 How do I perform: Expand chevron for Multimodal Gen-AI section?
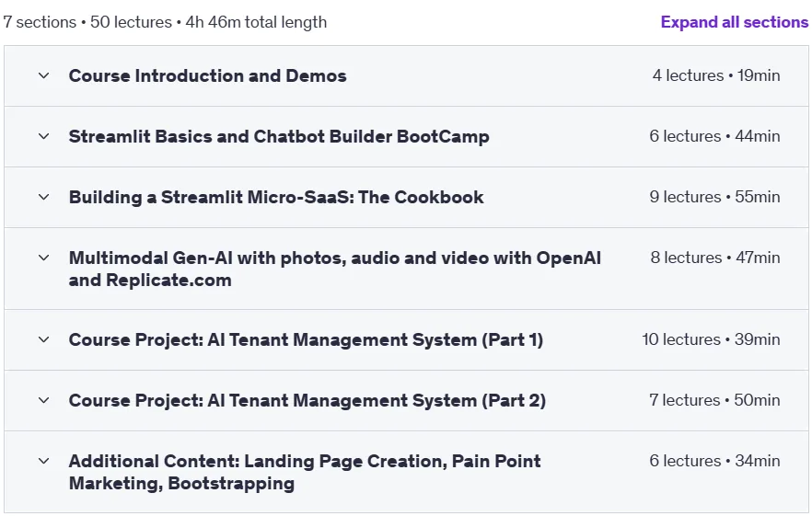coord(44,258)
